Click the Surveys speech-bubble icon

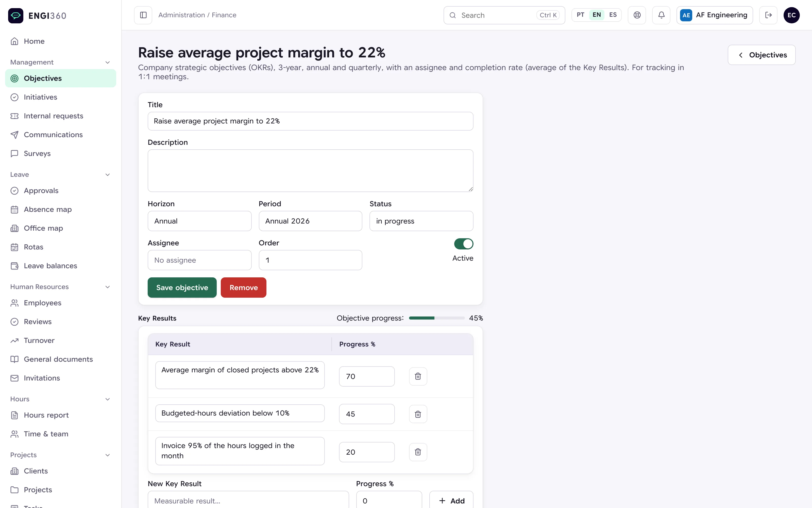tap(14, 153)
